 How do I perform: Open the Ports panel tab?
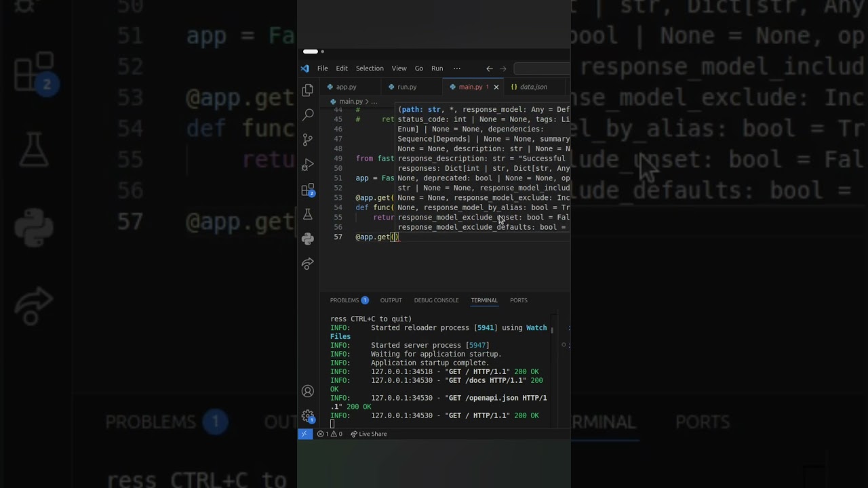coord(519,300)
